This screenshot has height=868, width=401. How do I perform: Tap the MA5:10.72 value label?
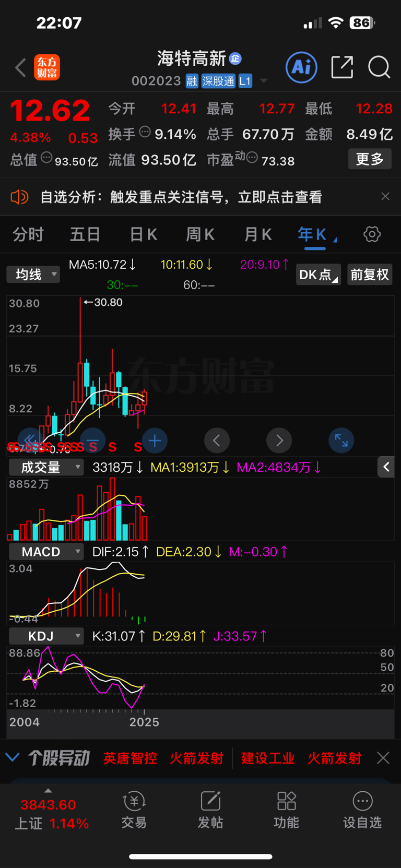102,265
